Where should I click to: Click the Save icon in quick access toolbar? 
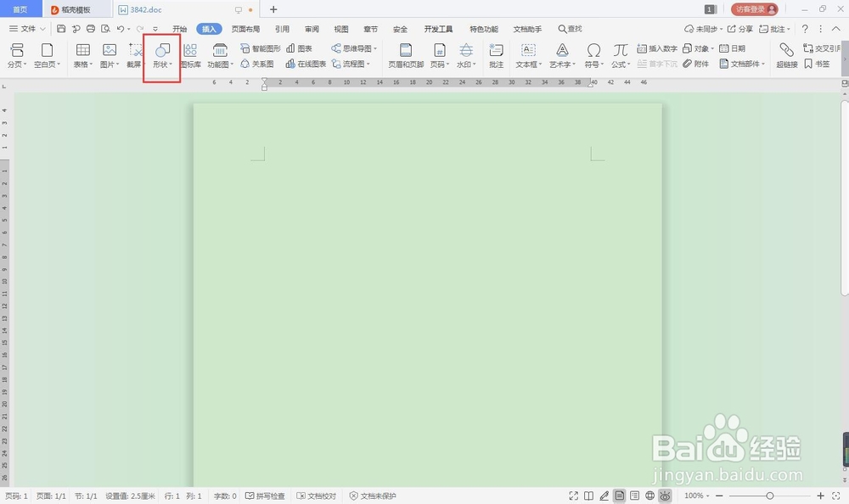coord(61,29)
